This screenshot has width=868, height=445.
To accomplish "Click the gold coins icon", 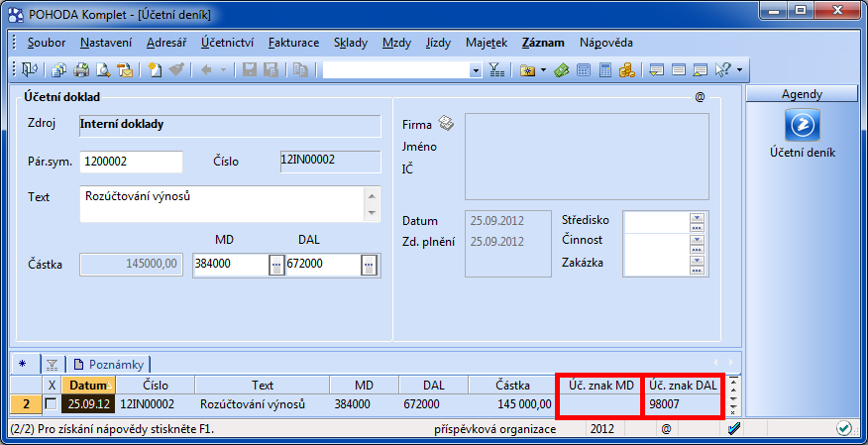I will [x=626, y=70].
